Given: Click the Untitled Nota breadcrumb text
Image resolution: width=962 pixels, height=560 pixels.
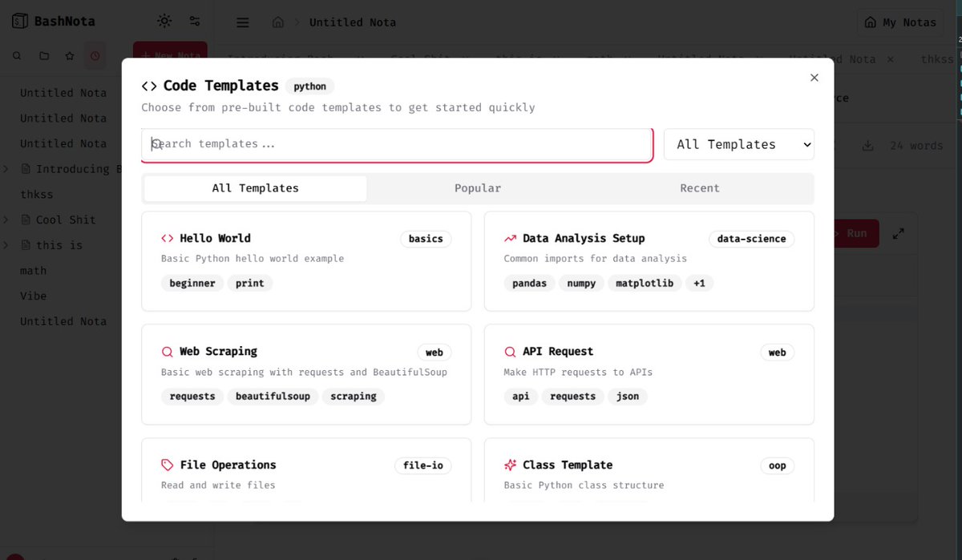Looking at the screenshot, I should pos(353,22).
